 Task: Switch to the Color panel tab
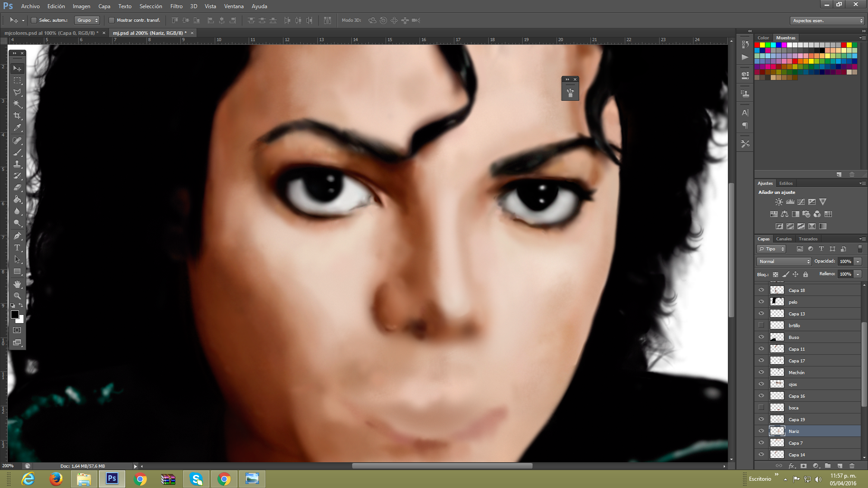(763, 38)
